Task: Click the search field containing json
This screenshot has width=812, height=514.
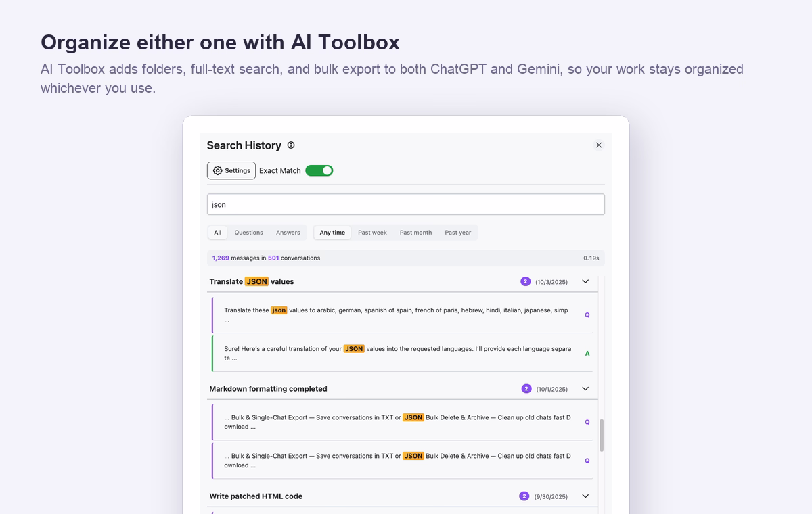Action: point(406,205)
